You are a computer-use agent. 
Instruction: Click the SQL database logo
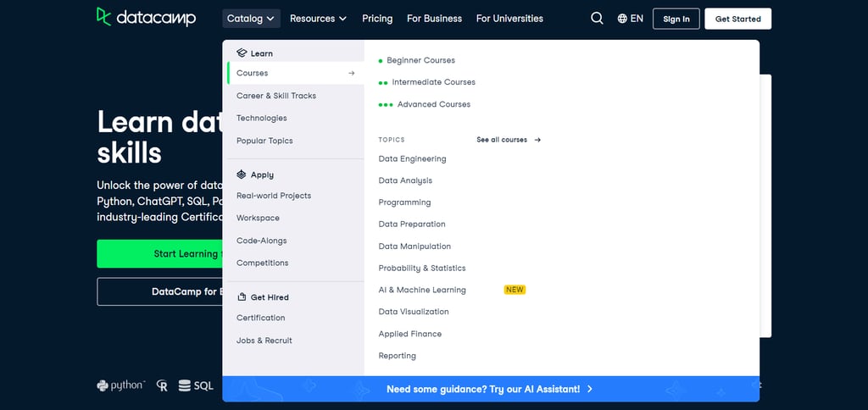coord(196,385)
